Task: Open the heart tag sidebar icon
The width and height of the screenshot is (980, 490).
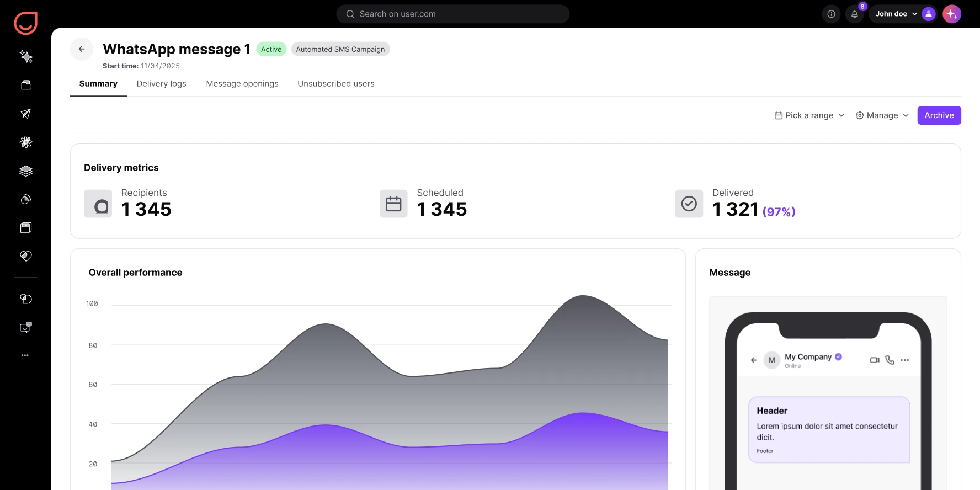Action: click(x=26, y=256)
